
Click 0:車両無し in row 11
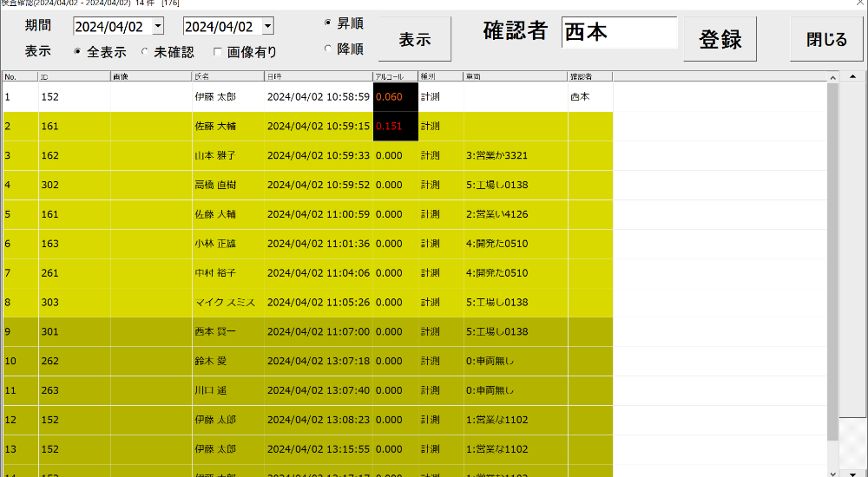pos(490,390)
